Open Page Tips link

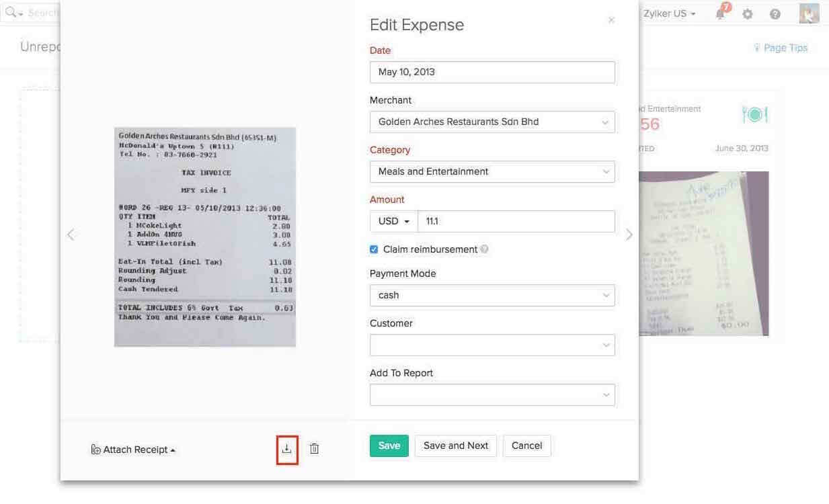(x=781, y=48)
